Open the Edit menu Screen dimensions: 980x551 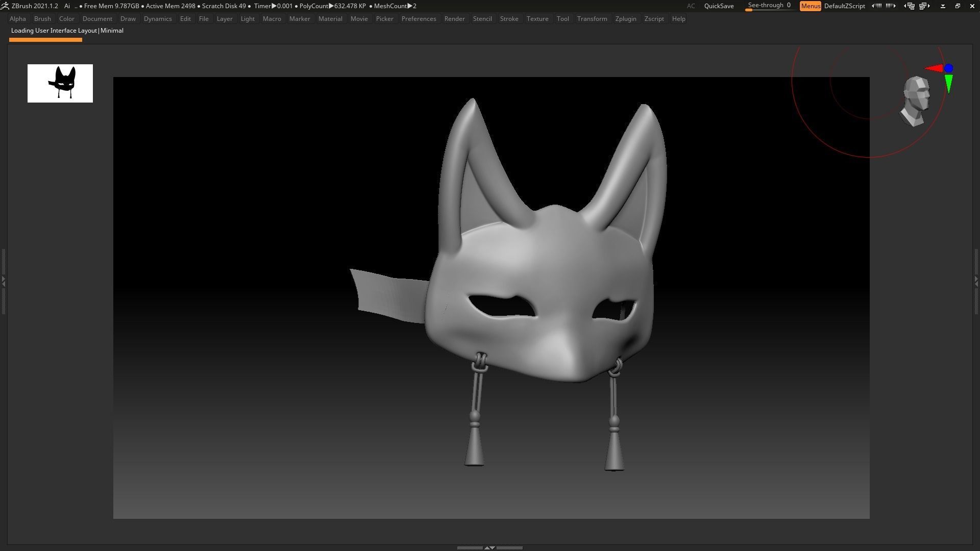pyautogui.click(x=185, y=19)
